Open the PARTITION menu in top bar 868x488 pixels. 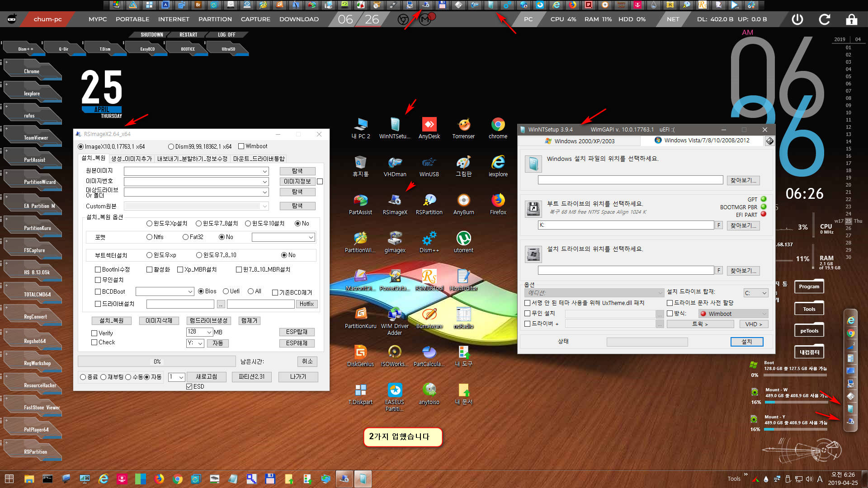tap(215, 19)
